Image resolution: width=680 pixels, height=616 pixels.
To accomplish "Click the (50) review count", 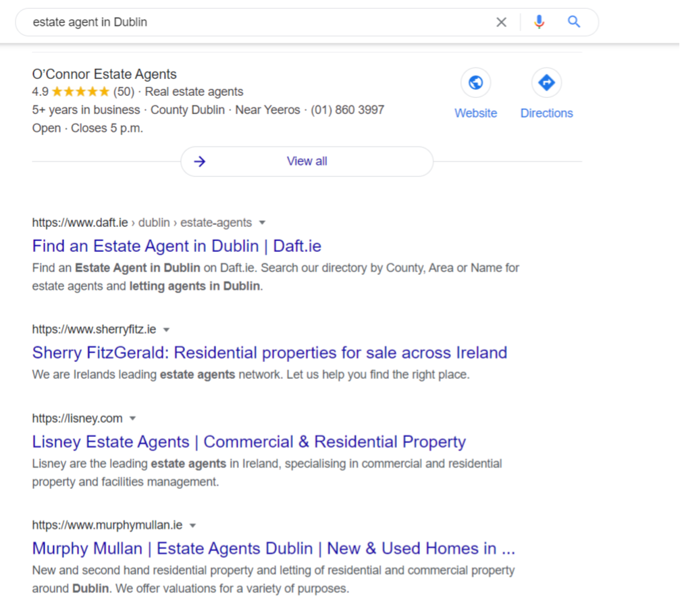I will click(124, 92).
